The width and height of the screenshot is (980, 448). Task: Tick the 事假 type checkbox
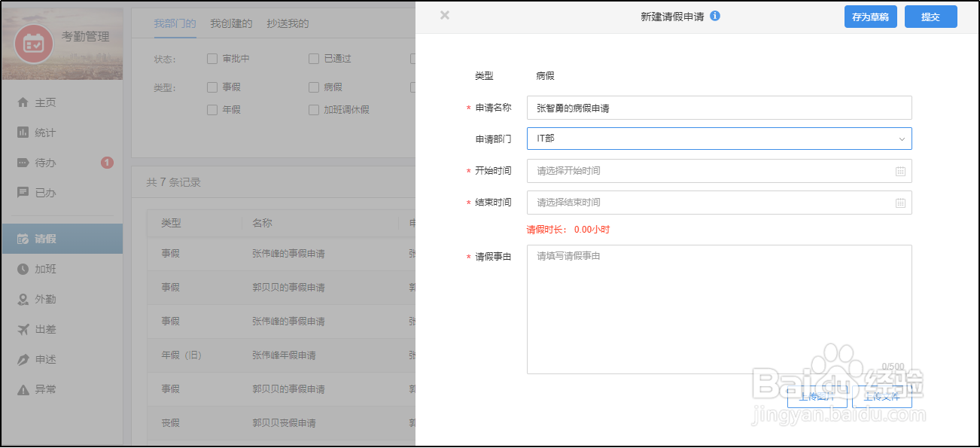(212, 87)
